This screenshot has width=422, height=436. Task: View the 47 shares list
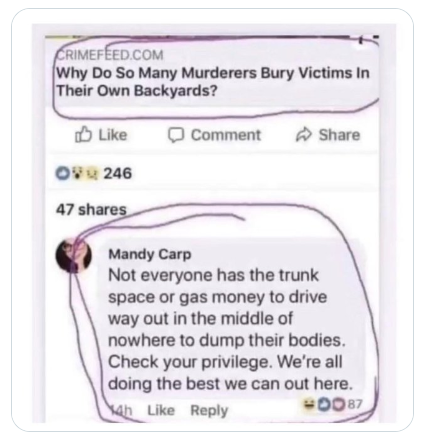91,210
